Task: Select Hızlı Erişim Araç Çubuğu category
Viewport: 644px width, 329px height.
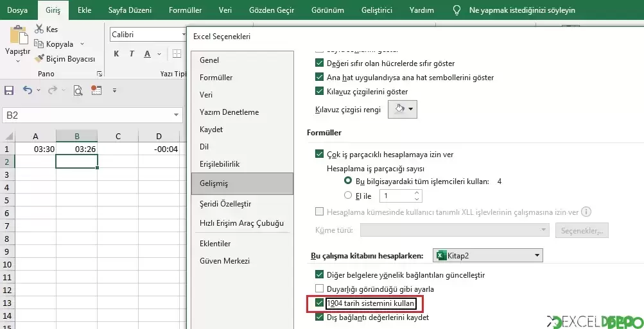Action: coord(242,223)
